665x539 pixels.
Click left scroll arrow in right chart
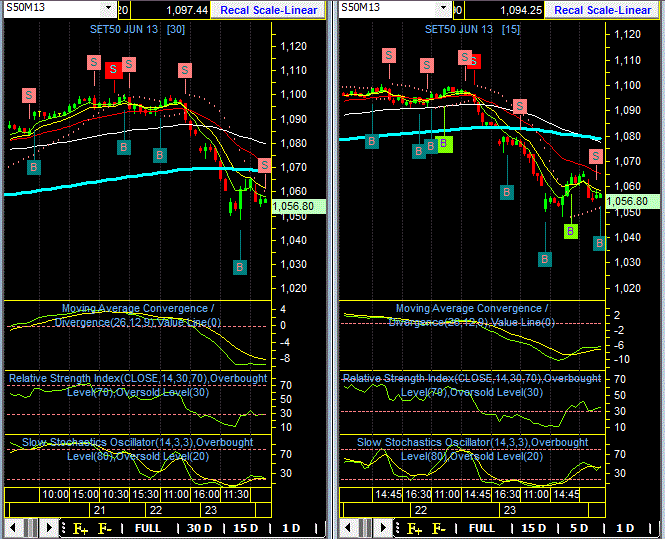(x=348, y=528)
